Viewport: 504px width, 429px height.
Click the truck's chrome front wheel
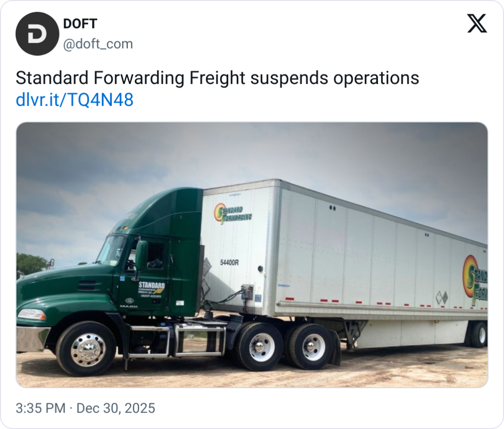click(x=88, y=350)
